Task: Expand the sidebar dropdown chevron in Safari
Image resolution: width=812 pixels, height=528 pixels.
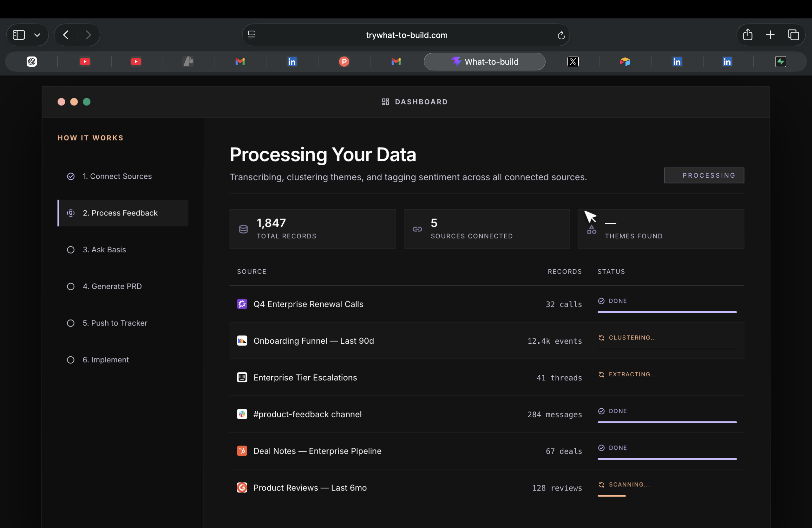Action: click(37, 35)
